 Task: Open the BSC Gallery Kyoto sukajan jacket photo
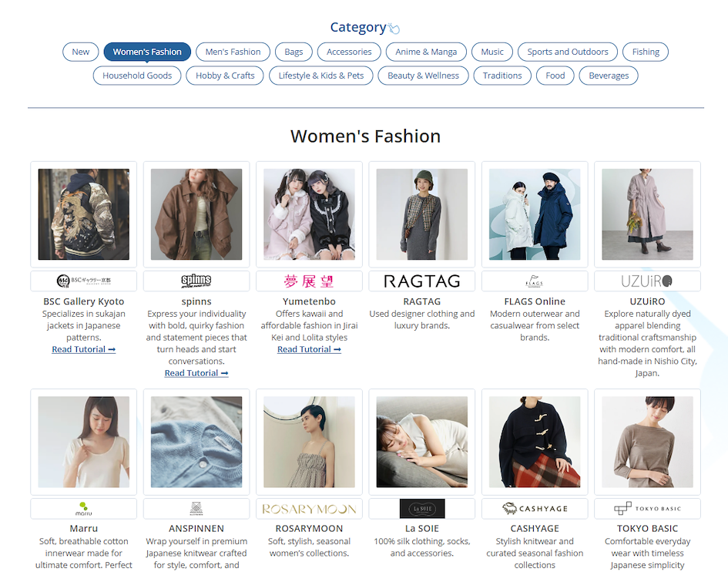(x=83, y=214)
